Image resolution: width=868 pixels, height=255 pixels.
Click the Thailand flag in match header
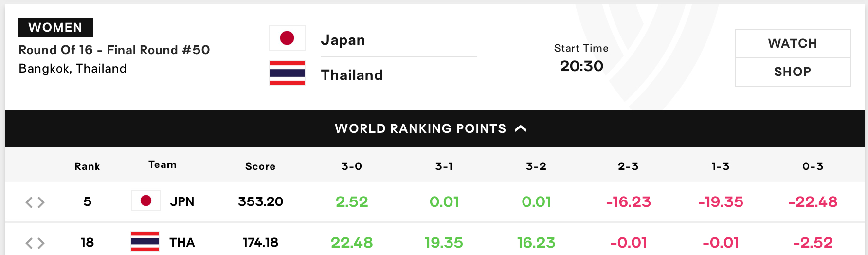tap(287, 73)
